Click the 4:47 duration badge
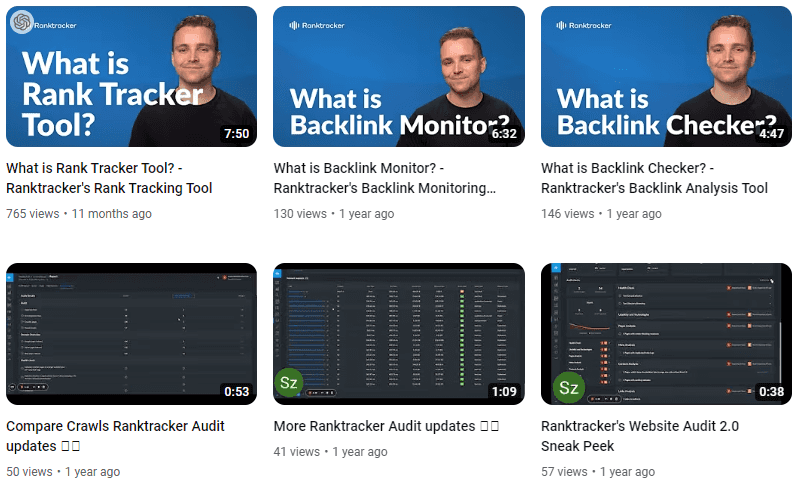The image size is (799, 483). point(771,133)
